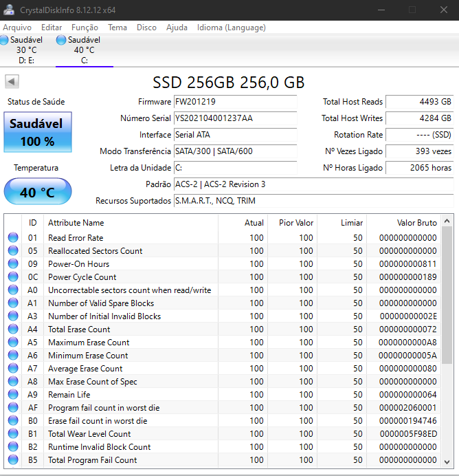Open the Arquivo menu
This screenshot has width=459, height=476.
click(17, 28)
